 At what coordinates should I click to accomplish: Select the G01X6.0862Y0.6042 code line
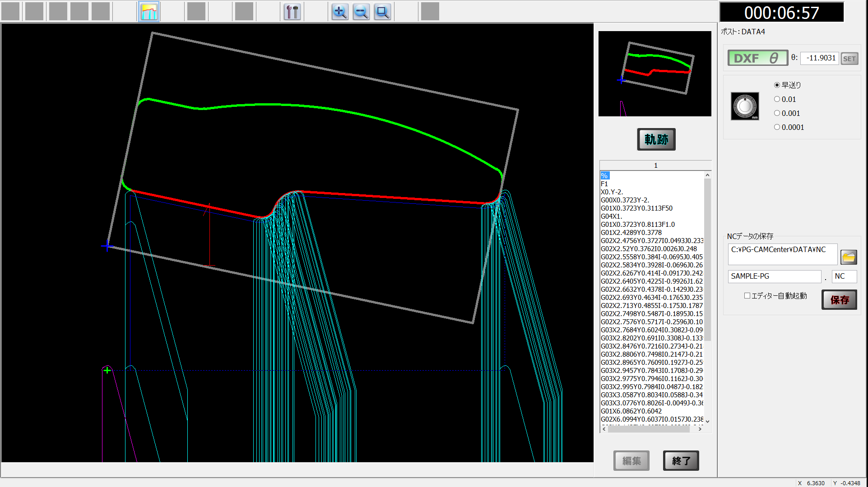click(631, 411)
